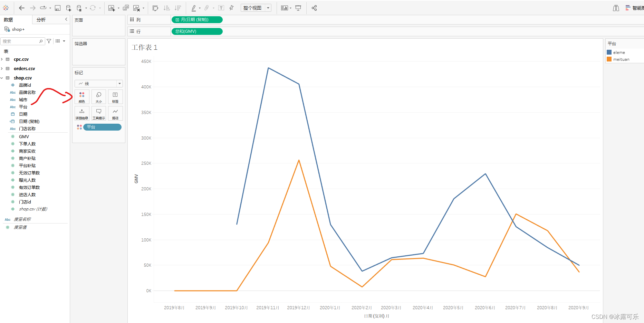Expand the orders.csv table
Screen dimensions: 644x323
point(2,69)
